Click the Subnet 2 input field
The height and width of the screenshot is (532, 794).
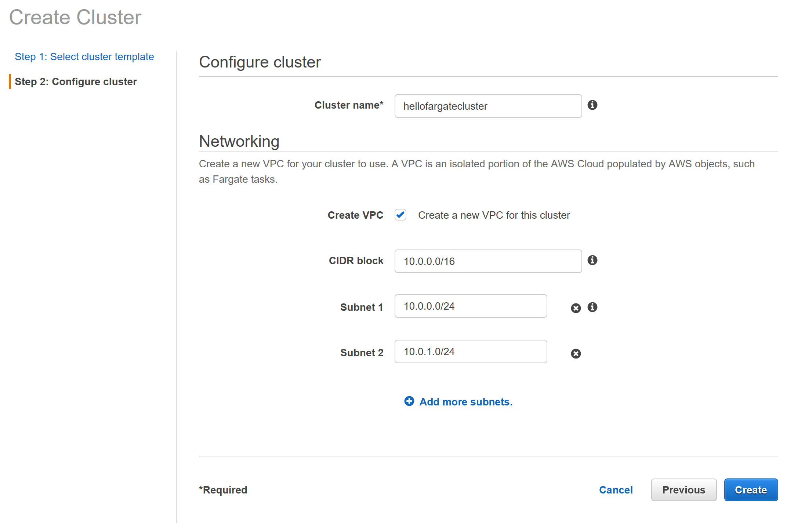pyautogui.click(x=471, y=351)
